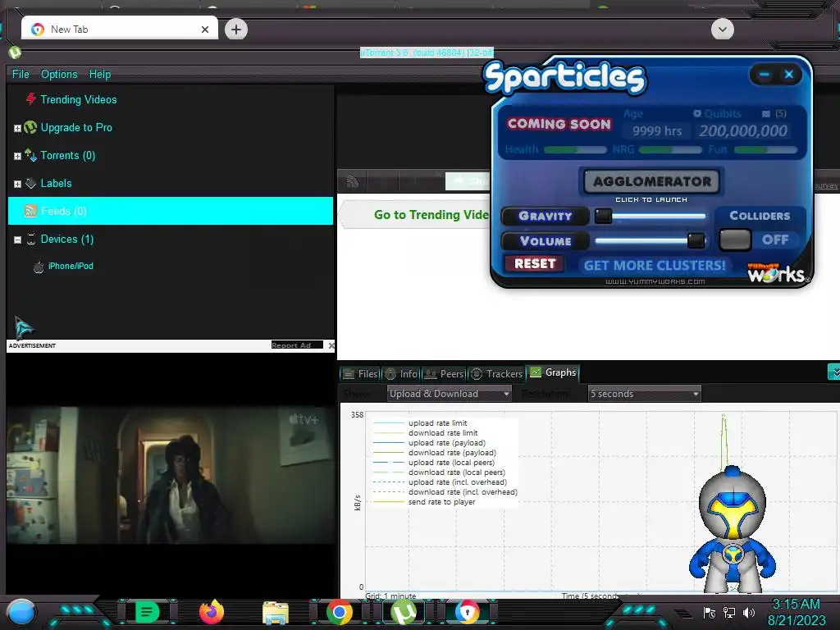Expand the Torrents (0) tree node
The image size is (840, 630).
coord(17,157)
